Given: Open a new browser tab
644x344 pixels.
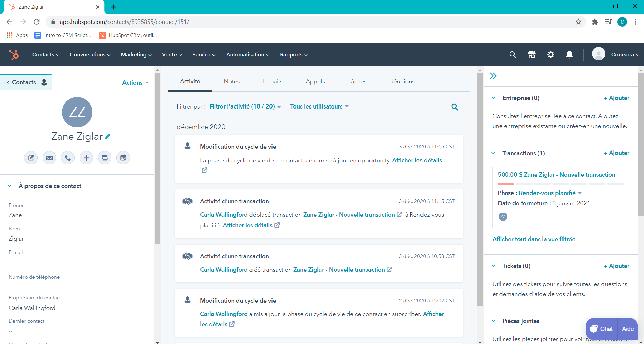Looking at the screenshot, I should (113, 7).
